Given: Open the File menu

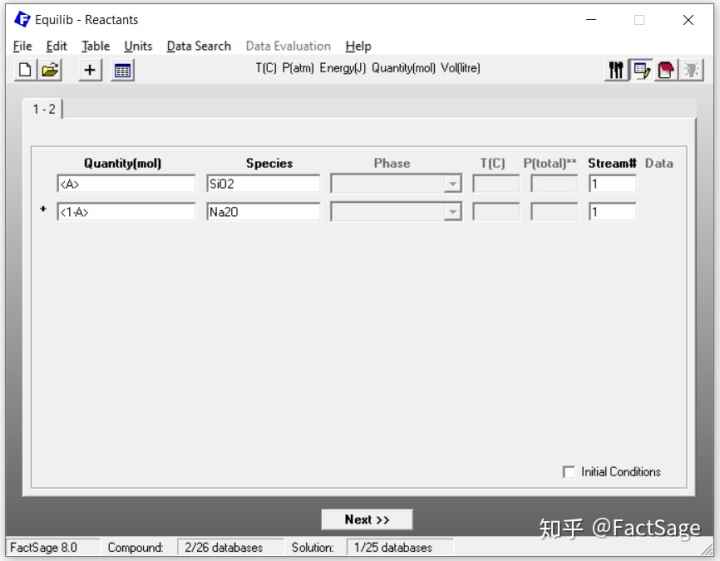Looking at the screenshot, I should (x=22, y=46).
